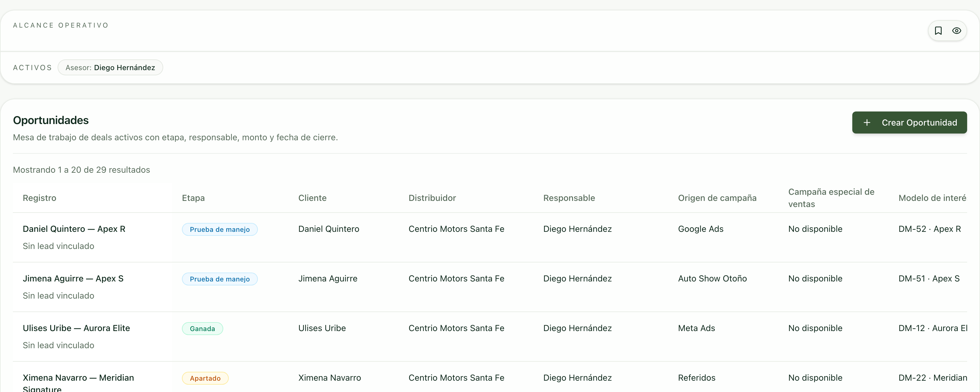Click the Ulises Uribe client cell
980x392 pixels.
pyautogui.click(x=322, y=328)
